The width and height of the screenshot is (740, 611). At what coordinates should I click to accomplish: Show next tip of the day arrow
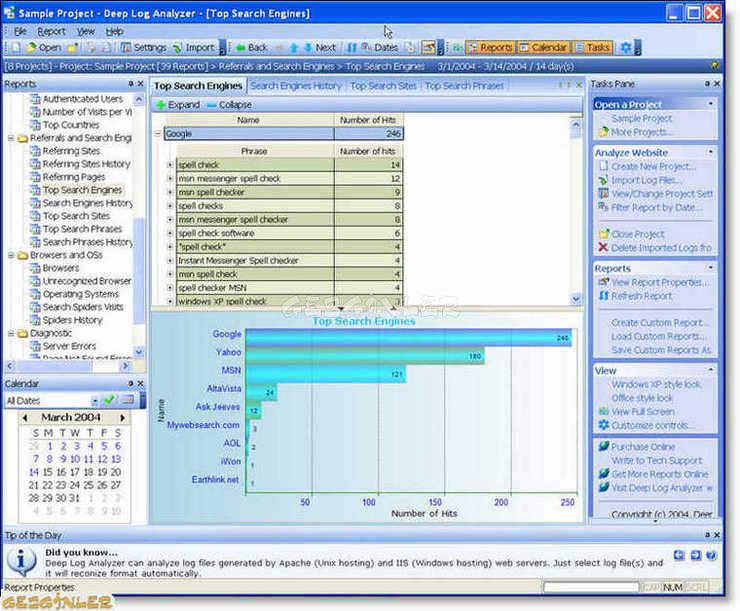point(696,555)
